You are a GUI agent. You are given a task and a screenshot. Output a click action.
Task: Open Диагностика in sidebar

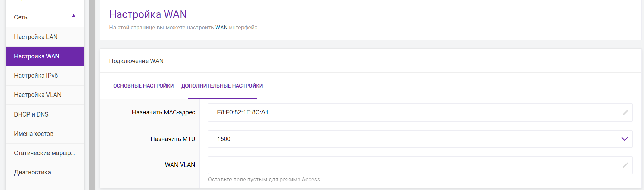pyautogui.click(x=45, y=172)
